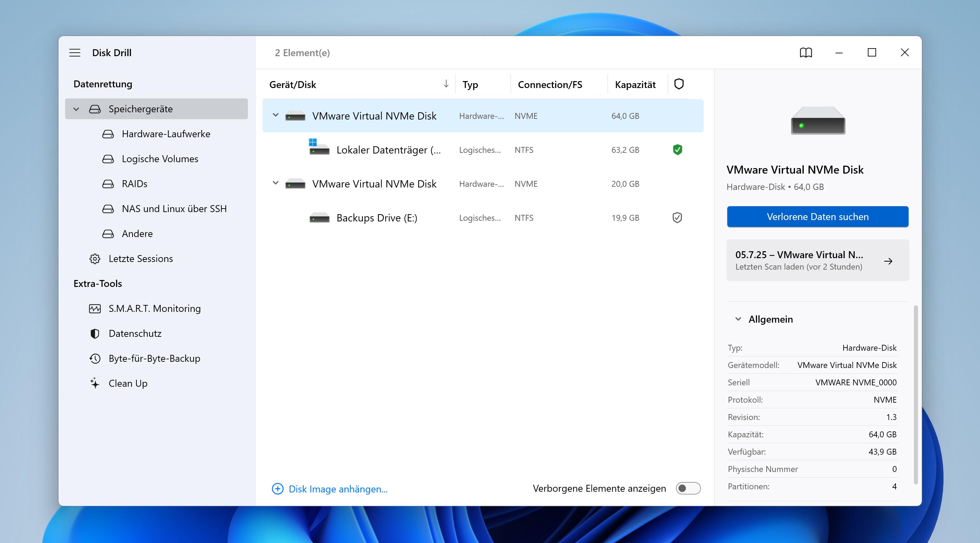Open Datenschutz tool
This screenshot has width=980, height=543.
(156, 334)
